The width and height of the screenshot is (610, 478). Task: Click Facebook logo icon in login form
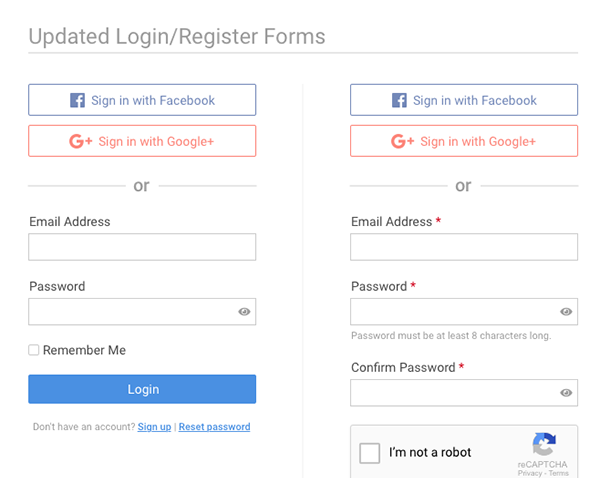[77, 100]
